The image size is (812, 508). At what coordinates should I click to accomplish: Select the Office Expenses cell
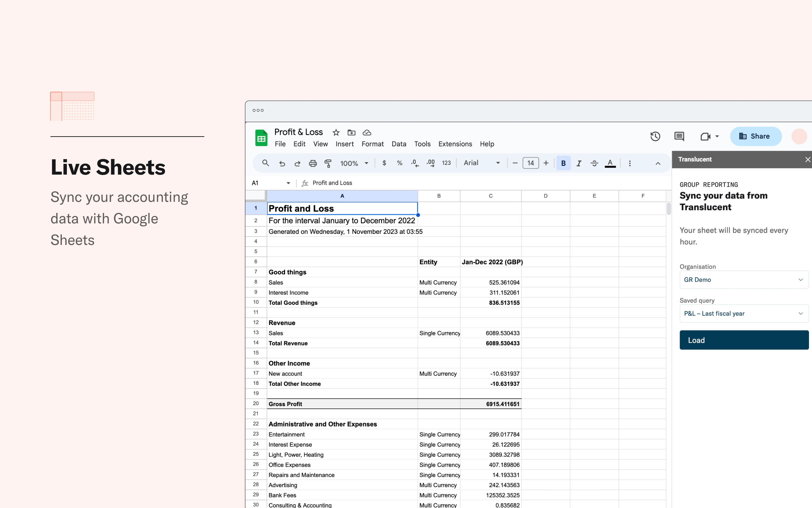pyautogui.click(x=342, y=465)
